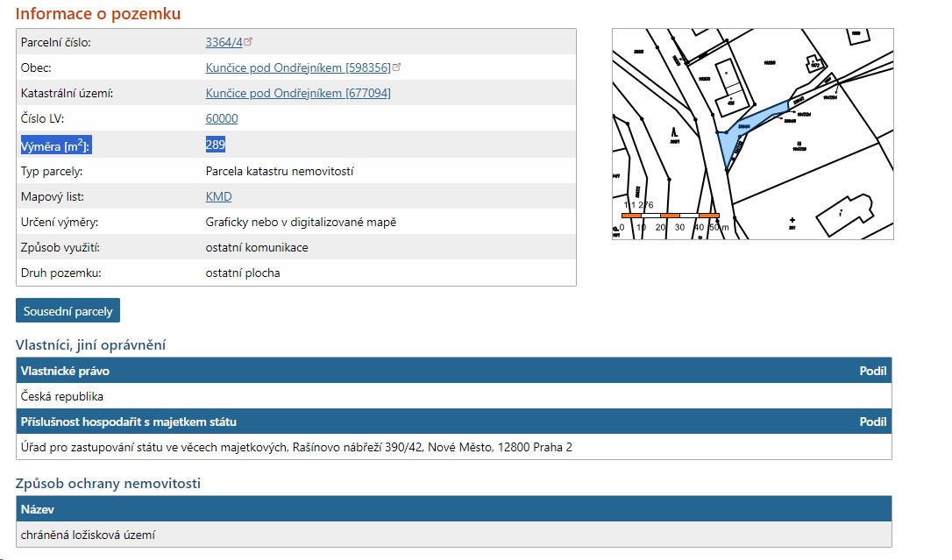Click the Úřad pro zastupování státu row

(x=296, y=447)
